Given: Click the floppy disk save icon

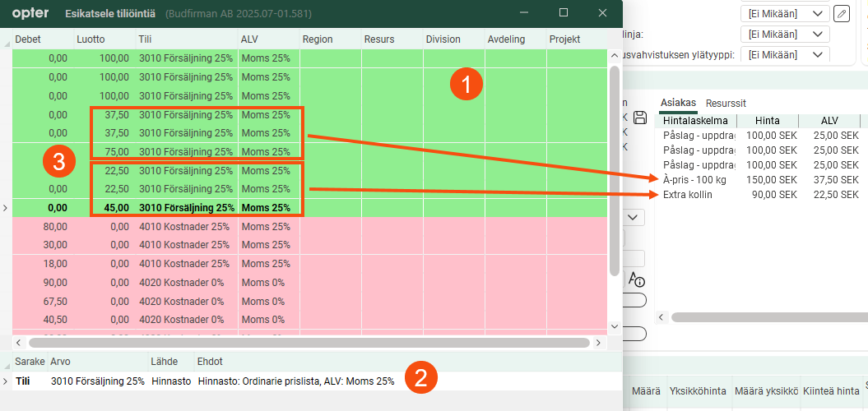Looking at the screenshot, I should (x=640, y=118).
